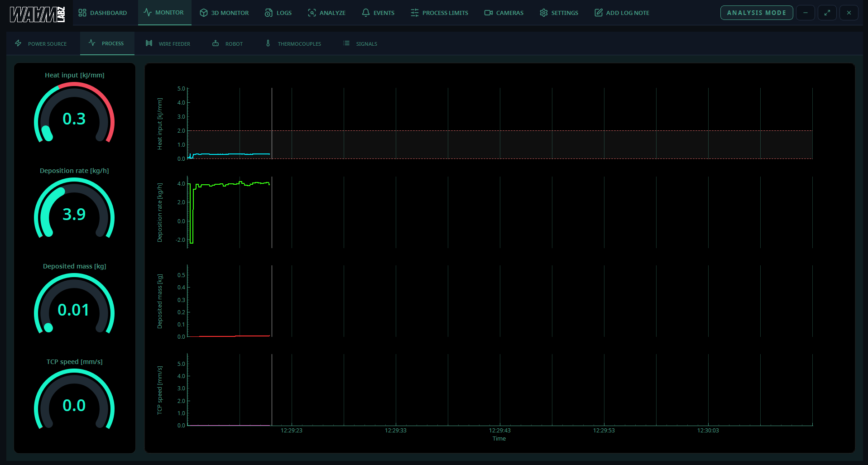Click the Dashboard grid icon

click(x=82, y=13)
